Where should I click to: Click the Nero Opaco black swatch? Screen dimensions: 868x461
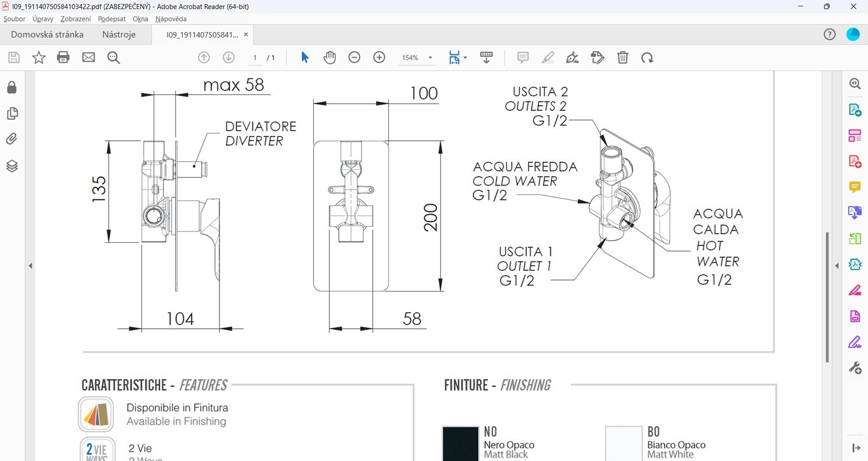460,443
